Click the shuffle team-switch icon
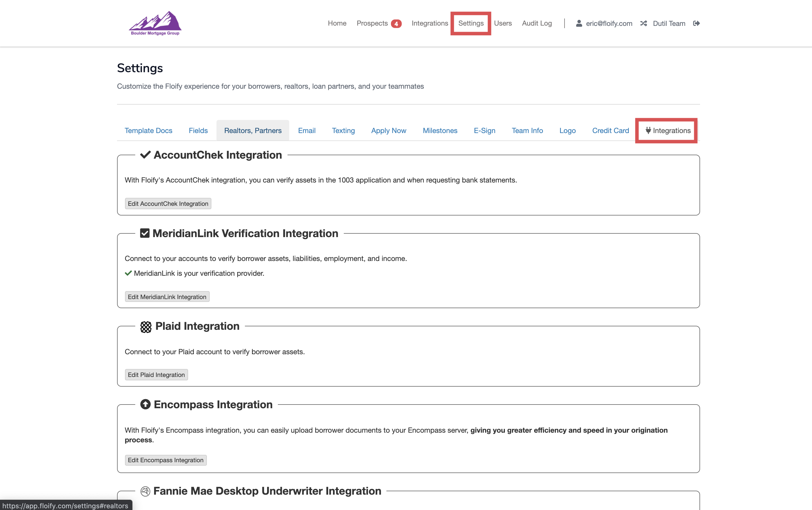The image size is (812, 510). 644,23
